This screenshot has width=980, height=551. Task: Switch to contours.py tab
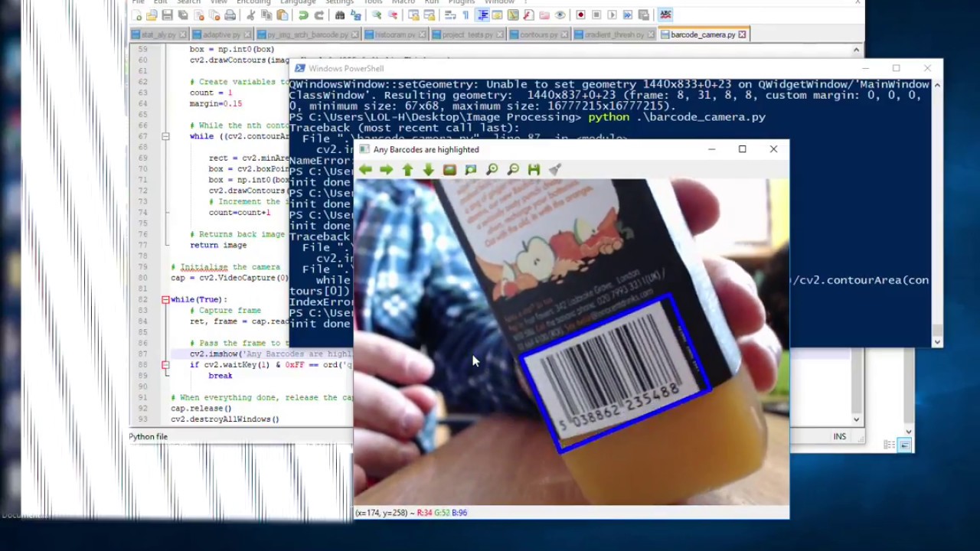(x=539, y=34)
